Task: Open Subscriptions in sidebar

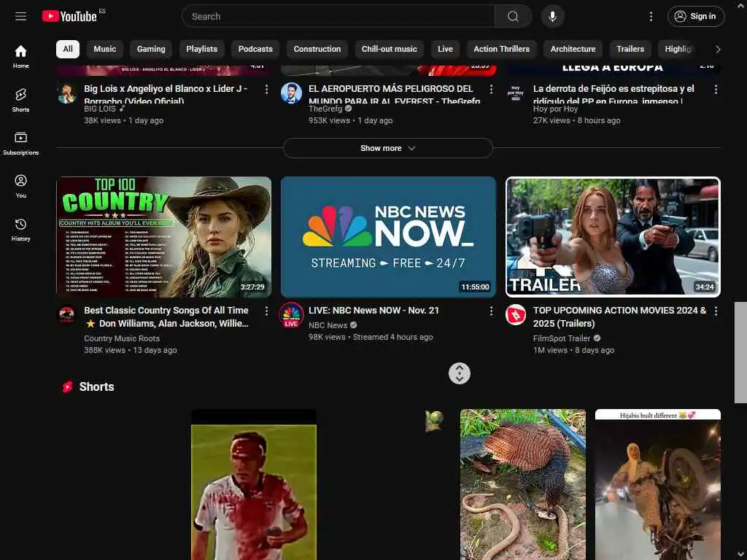Action: pyautogui.click(x=20, y=144)
